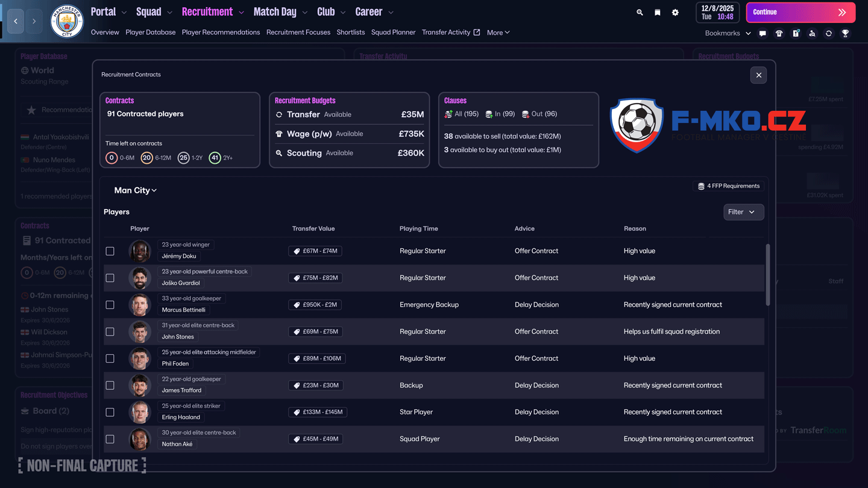Click the 4 FFP Requirements button

tap(728, 186)
